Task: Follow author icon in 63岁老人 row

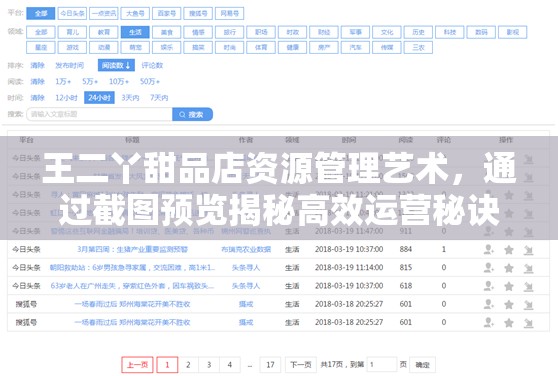Action: tap(489, 286)
